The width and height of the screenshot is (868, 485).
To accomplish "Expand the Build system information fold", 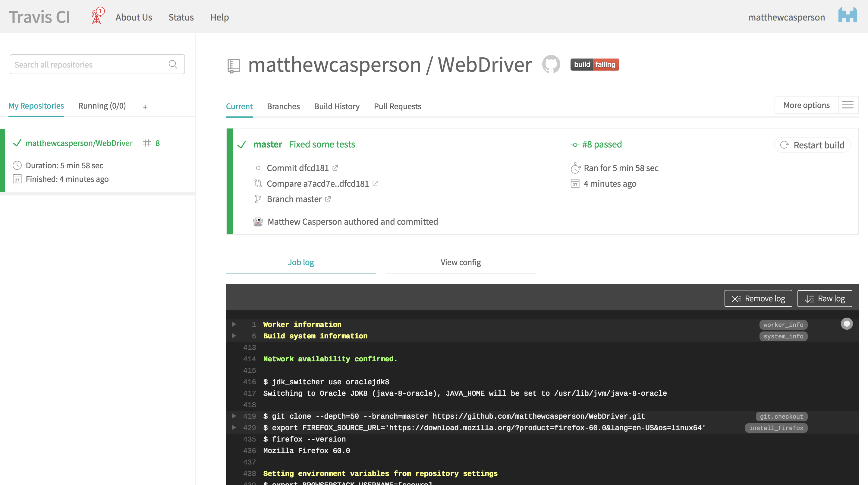I will [x=234, y=336].
